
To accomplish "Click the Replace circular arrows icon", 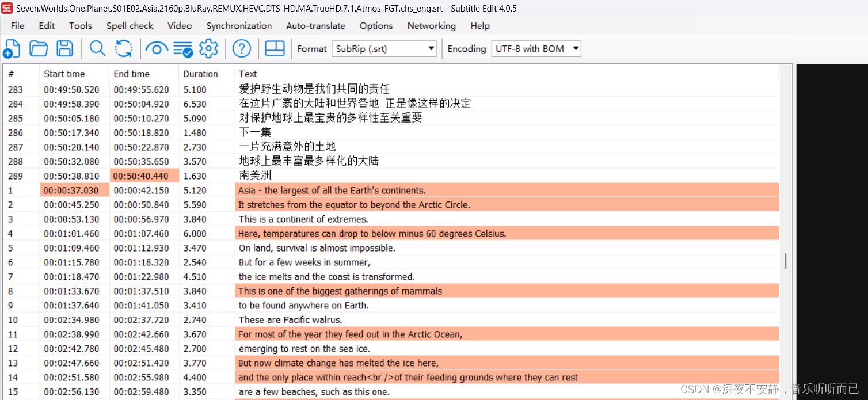I will (124, 49).
